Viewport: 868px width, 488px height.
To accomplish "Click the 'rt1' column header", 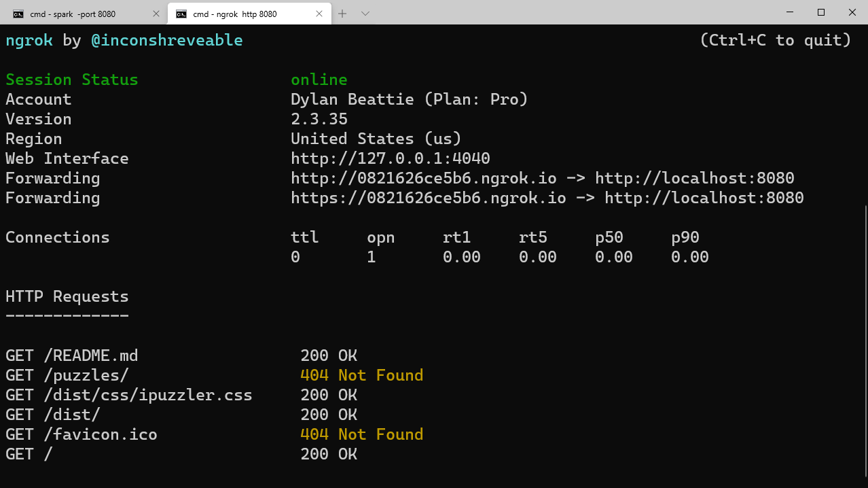I will [457, 237].
